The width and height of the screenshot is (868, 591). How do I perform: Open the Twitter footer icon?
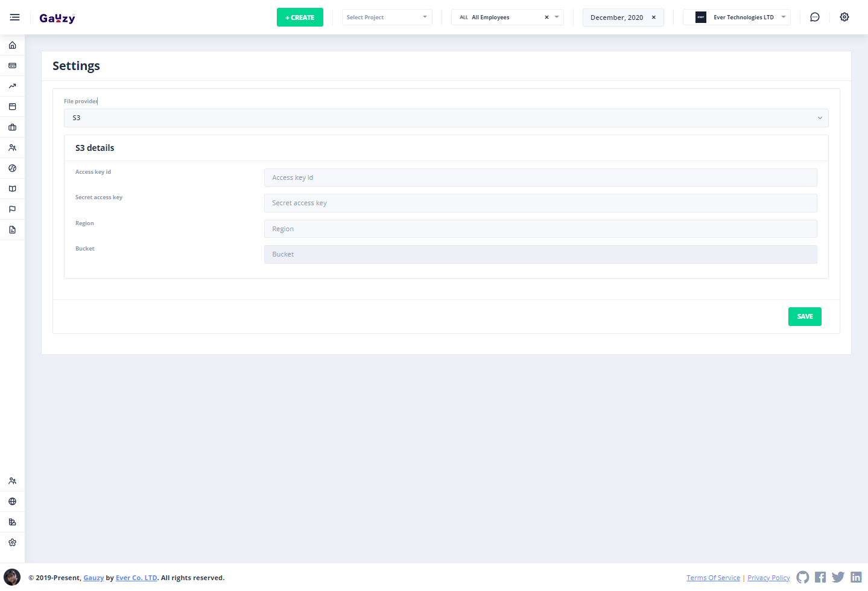tap(838, 577)
